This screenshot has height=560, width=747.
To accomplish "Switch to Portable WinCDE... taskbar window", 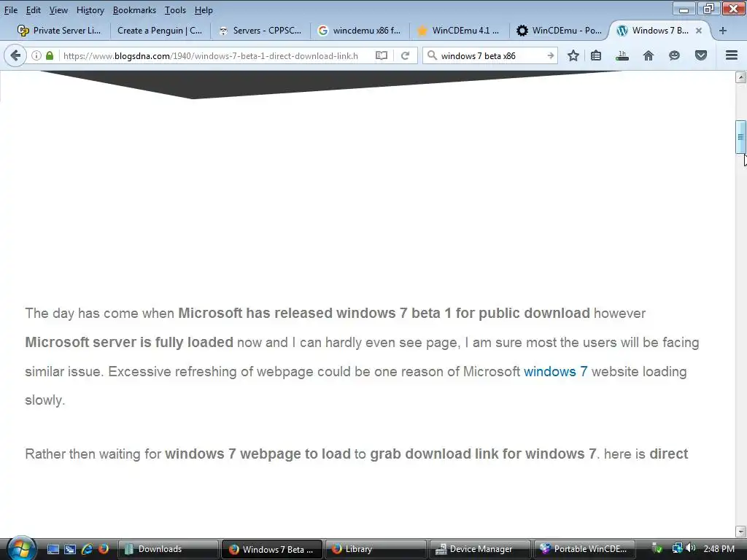I will (584, 549).
